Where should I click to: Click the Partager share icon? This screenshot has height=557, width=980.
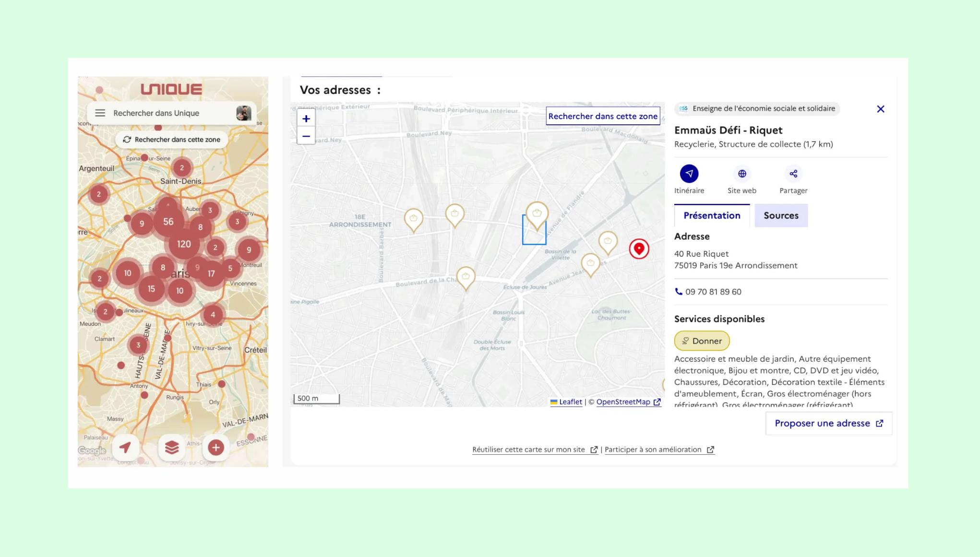click(793, 174)
